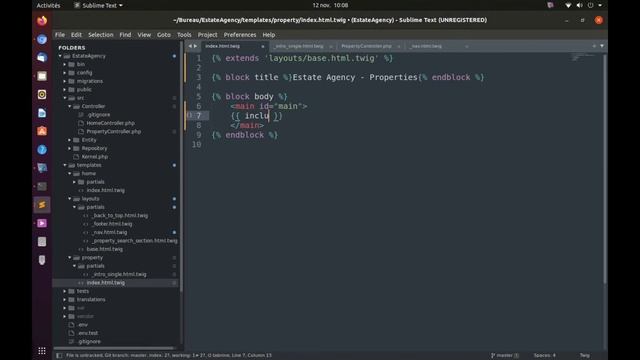Open Firefox from the dock
This screenshot has width=640, height=360.
42,20
